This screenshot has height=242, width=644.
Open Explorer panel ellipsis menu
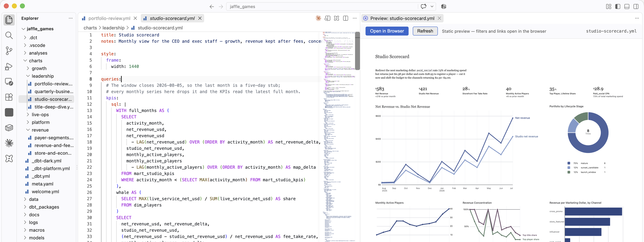point(71,18)
